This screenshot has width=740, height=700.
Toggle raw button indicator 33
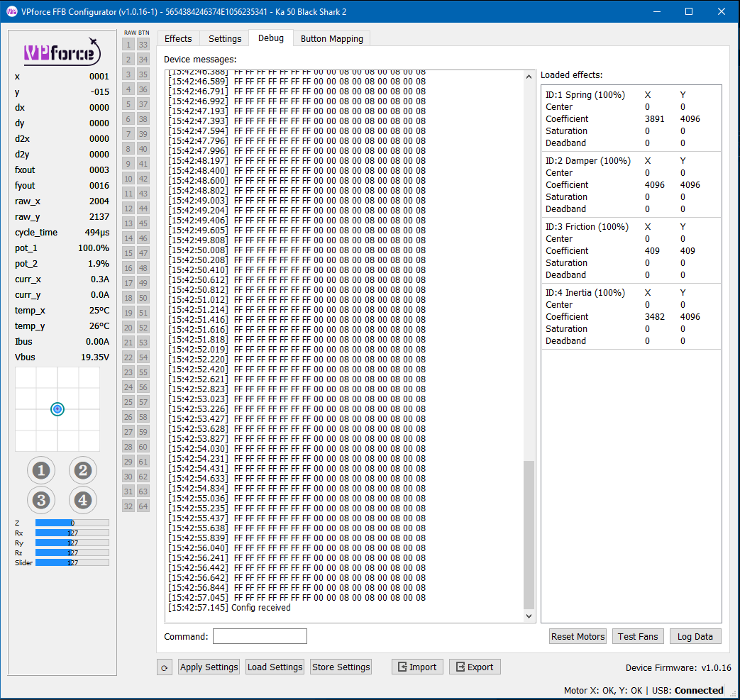coord(143,45)
